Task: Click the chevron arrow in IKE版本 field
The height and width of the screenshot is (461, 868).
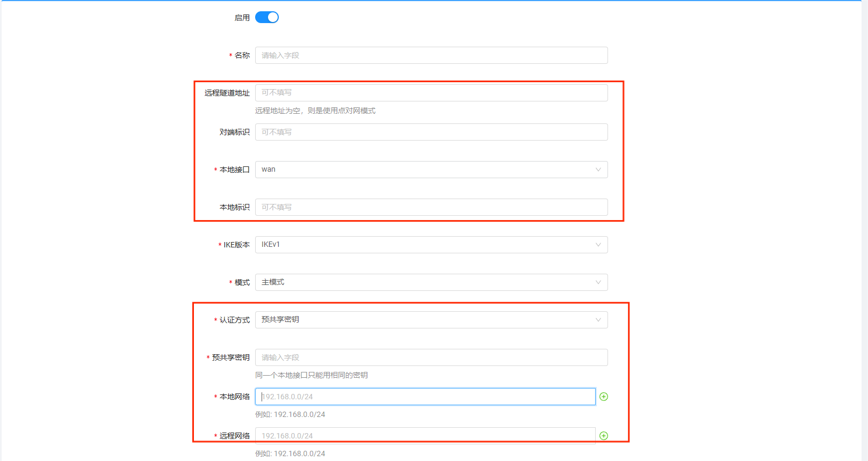Action: pos(598,245)
